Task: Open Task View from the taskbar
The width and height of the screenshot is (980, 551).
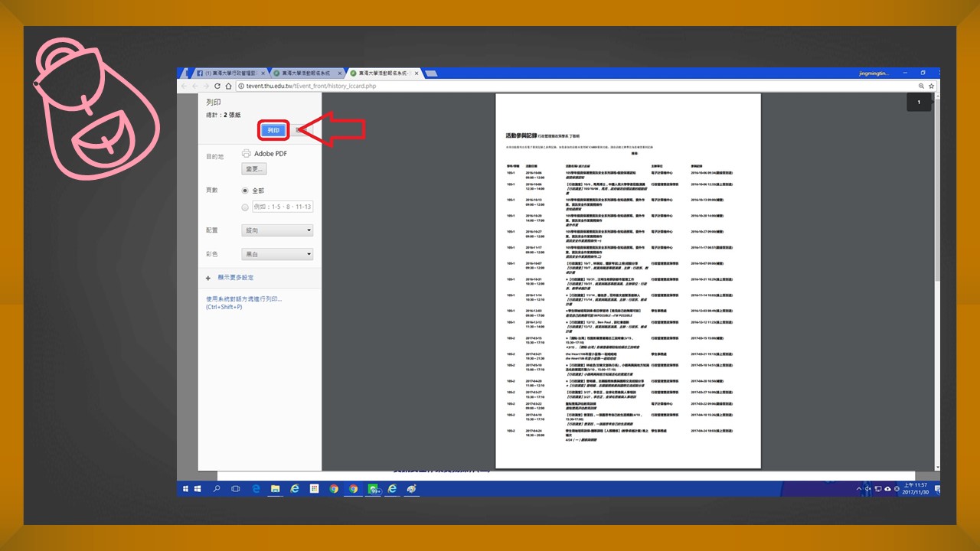Action: point(236,488)
